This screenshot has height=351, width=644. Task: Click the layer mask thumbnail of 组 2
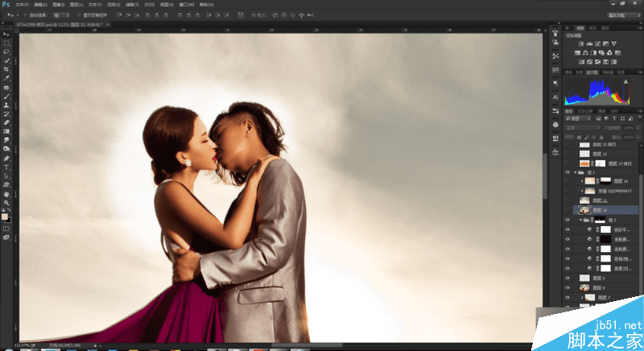point(601,220)
